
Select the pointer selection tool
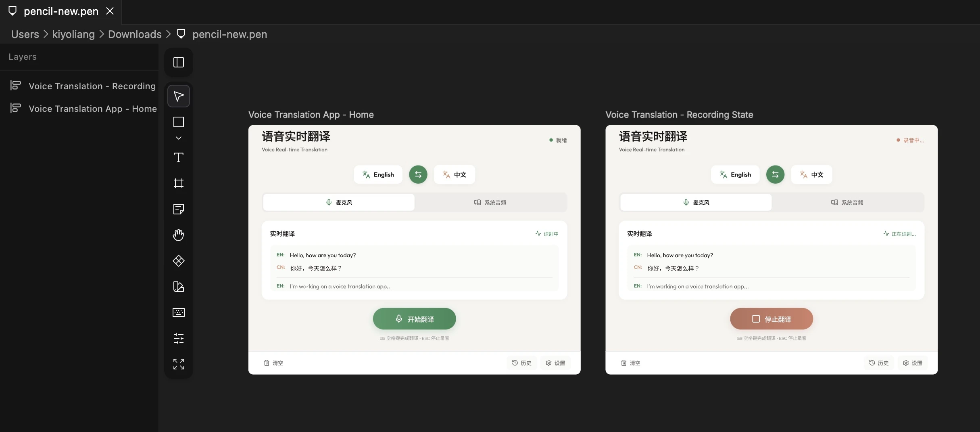(178, 96)
